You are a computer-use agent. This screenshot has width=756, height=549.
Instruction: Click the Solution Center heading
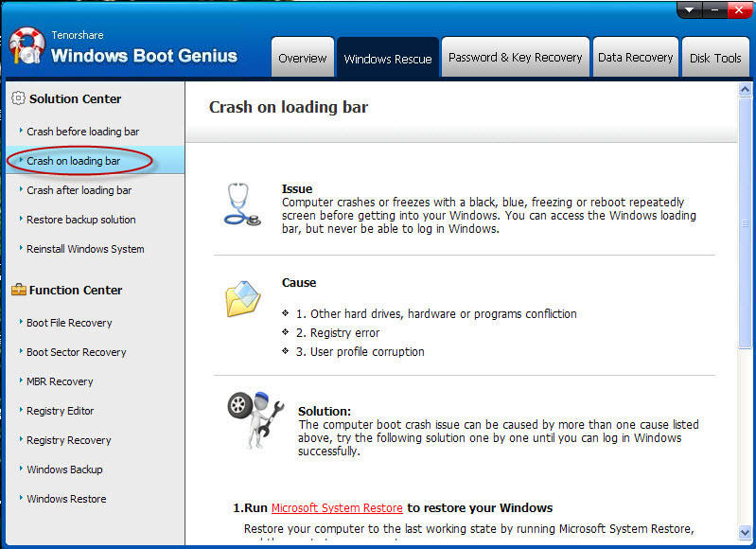[x=75, y=98]
